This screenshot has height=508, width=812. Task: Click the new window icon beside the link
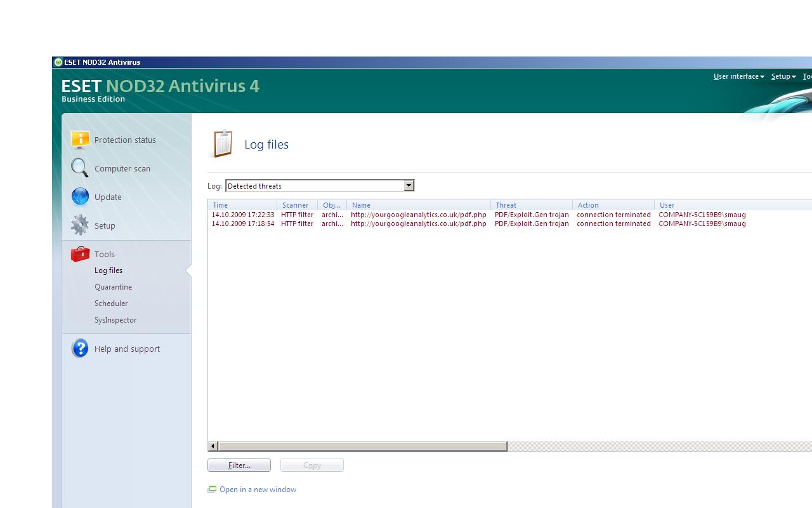pyautogui.click(x=212, y=490)
